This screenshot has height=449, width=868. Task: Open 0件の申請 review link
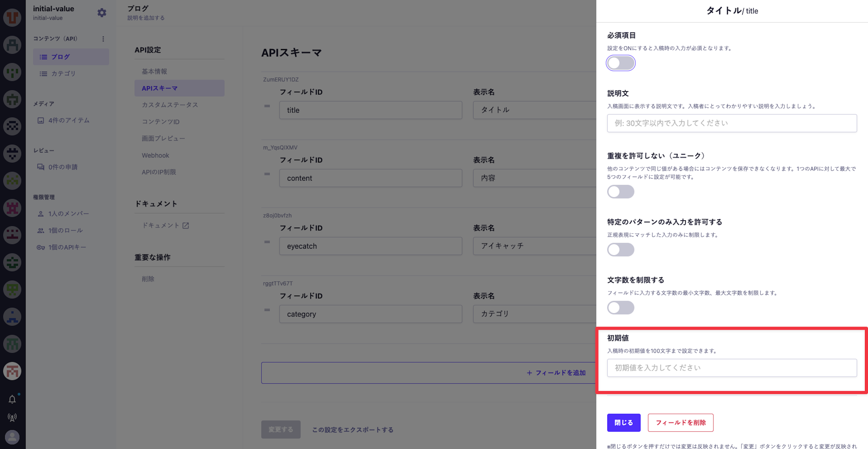click(63, 167)
